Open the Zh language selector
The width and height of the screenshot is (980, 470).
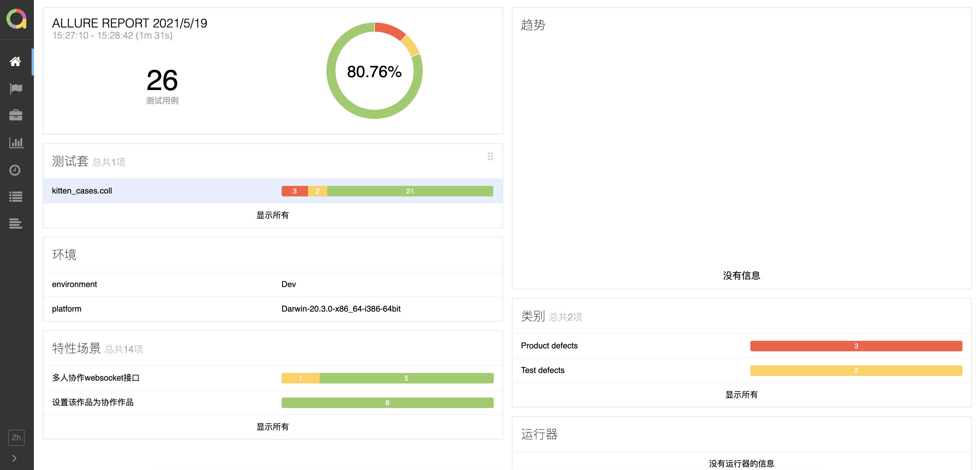(x=16, y=438)
